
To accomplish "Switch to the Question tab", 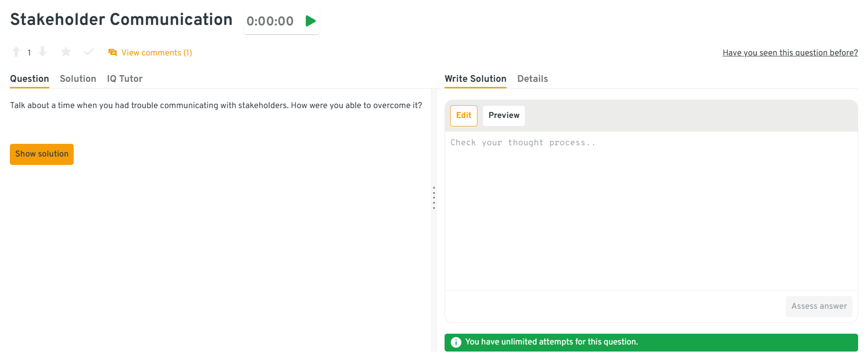I will (x=30, y=78).
